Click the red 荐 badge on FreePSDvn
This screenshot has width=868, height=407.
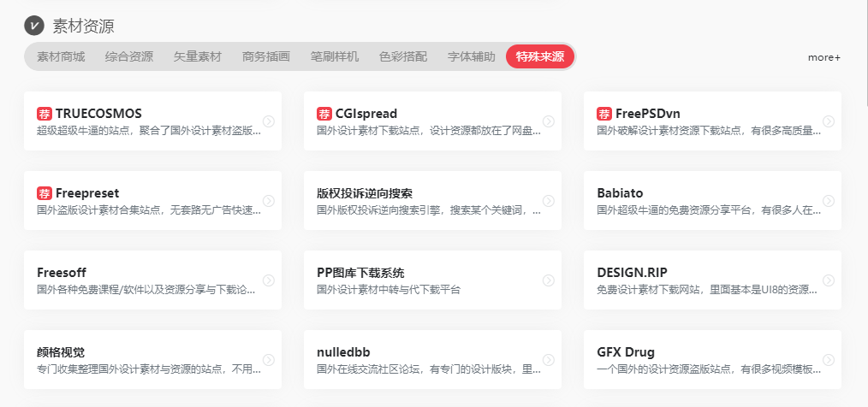[x=604, y=114]
